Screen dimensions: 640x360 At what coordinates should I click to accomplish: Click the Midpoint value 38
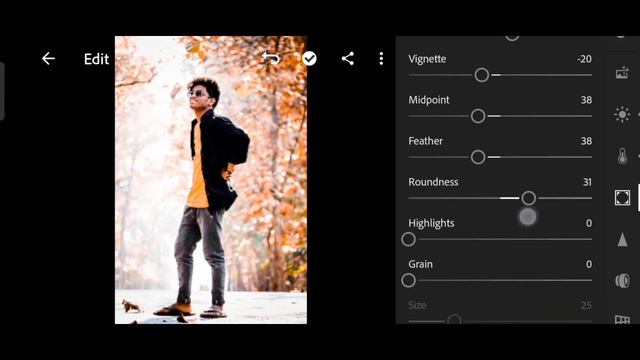(587, 100)
